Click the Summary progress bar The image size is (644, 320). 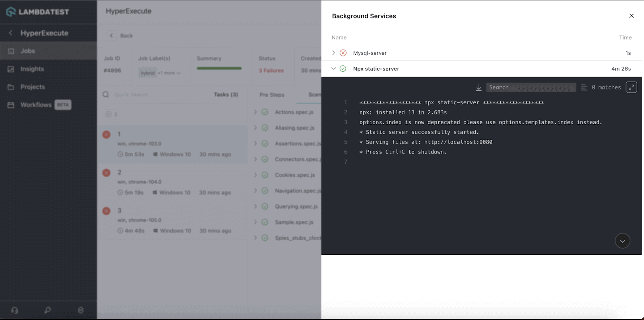click(x=219, y=68)
